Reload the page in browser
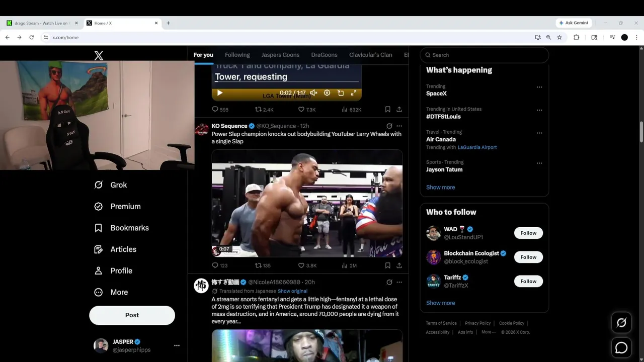 tap(31, 38)
